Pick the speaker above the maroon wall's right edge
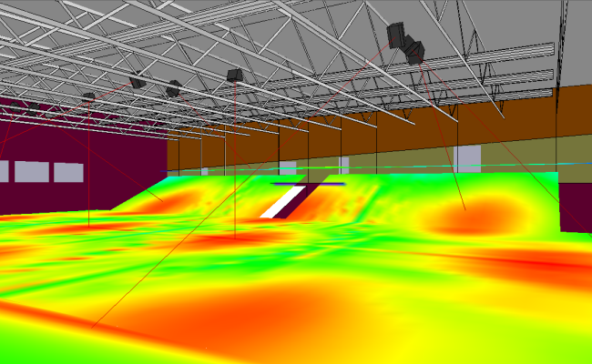592x364 pixels. click(x=138, y=81)
